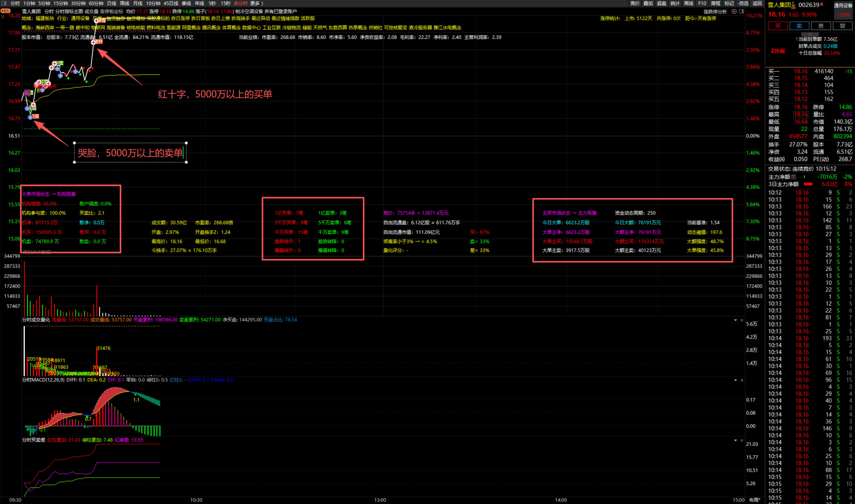Image resolution: width=855 pixels, height=504 pixels.
Task: Close the 分时成交量化 indicator sub-panel
Action: pyautogui.click(x=742, y=320)
